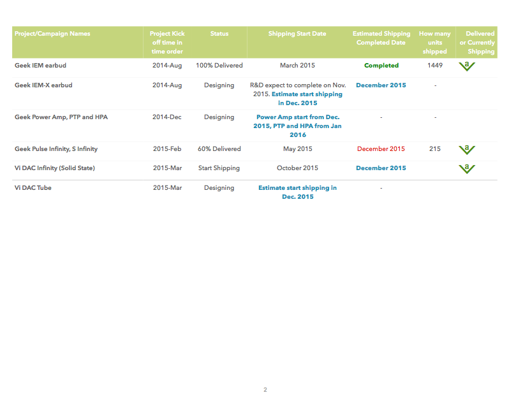Click the 'Geek Power Amp, PTP and HPA' name
The width and height of the screenshot is (532, 411).
(61, 117)
